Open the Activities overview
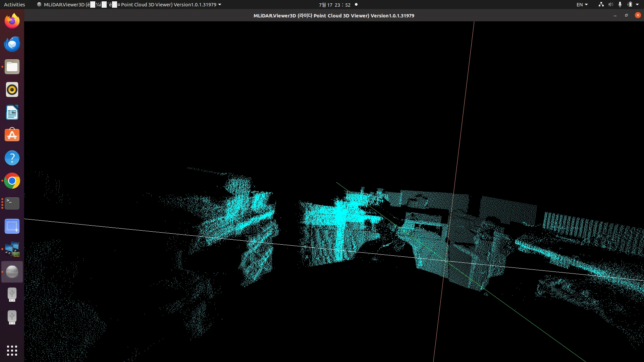 click(14, 5)
